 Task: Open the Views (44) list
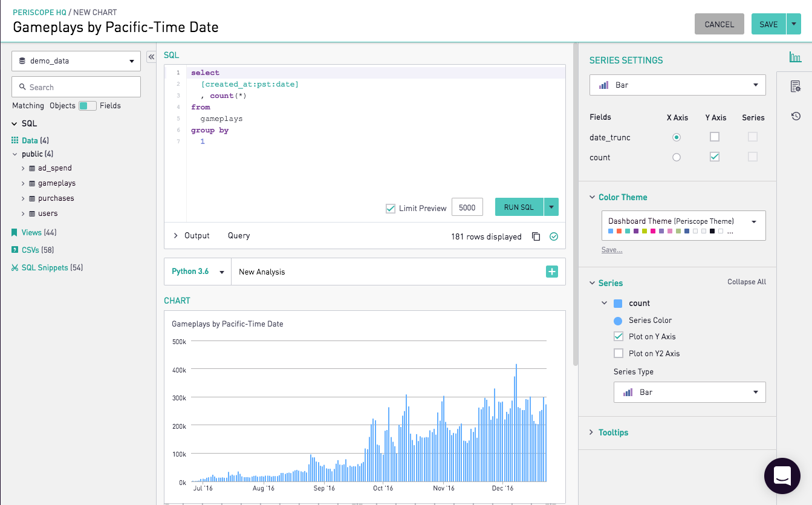(39, 232)
